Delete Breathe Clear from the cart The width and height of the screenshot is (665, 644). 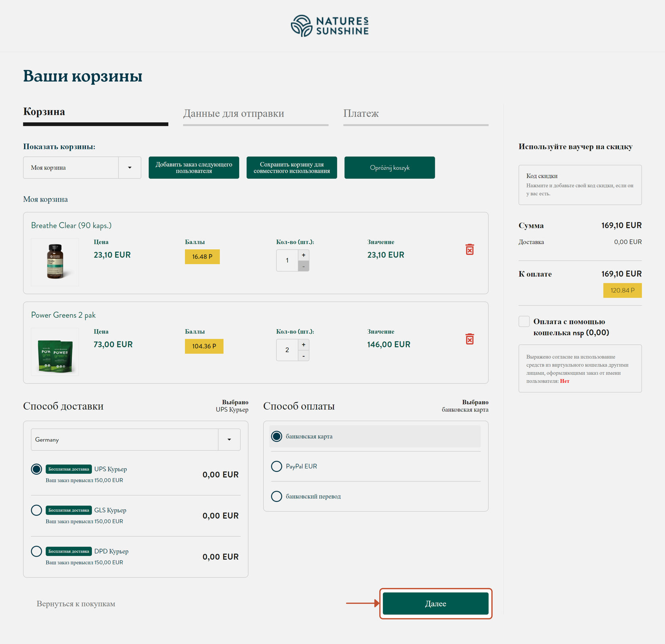click(x=469, y=249)
